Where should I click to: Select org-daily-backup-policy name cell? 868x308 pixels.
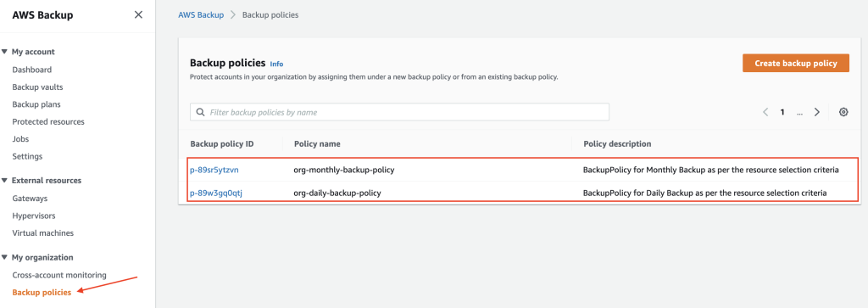[x=337, y=193]
